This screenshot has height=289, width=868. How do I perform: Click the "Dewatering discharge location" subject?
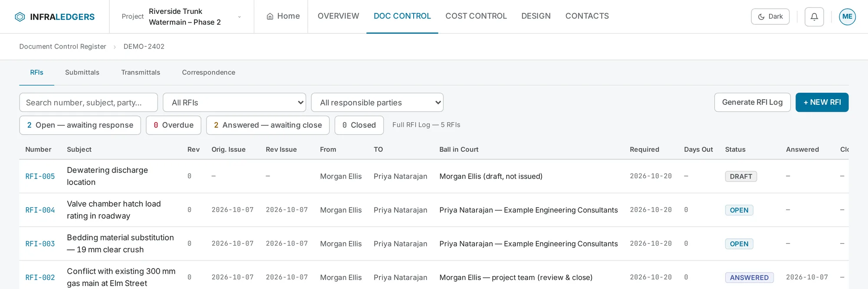[x=107, y=176]
